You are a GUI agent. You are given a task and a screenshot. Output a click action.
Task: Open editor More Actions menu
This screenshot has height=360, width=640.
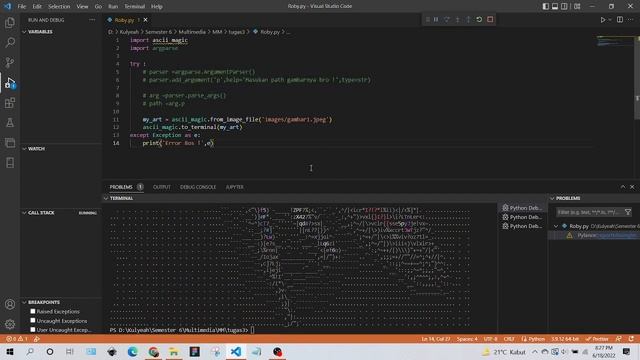pyautogui.click(x=631, y=20)
